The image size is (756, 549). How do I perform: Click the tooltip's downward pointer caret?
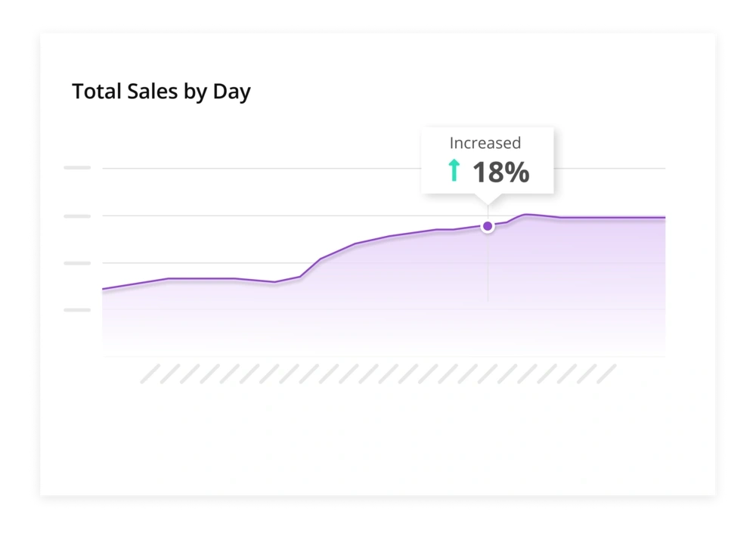(x=488, y=200)
